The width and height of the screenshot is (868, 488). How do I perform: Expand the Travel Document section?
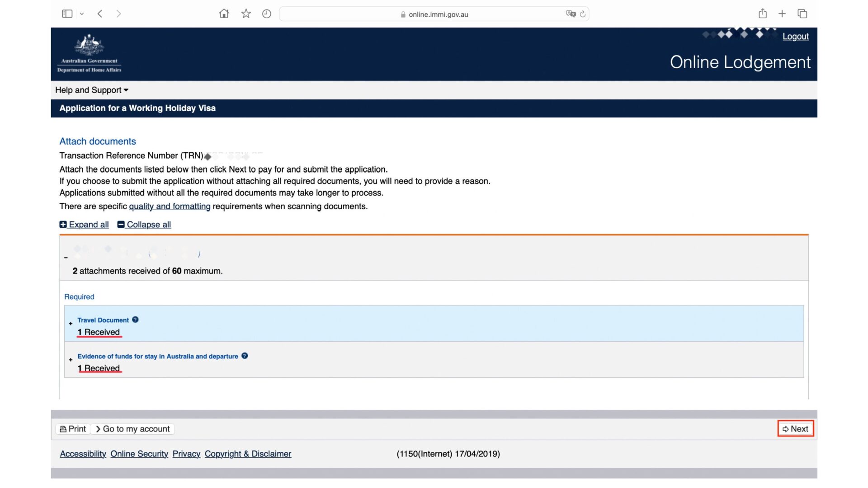71,324
